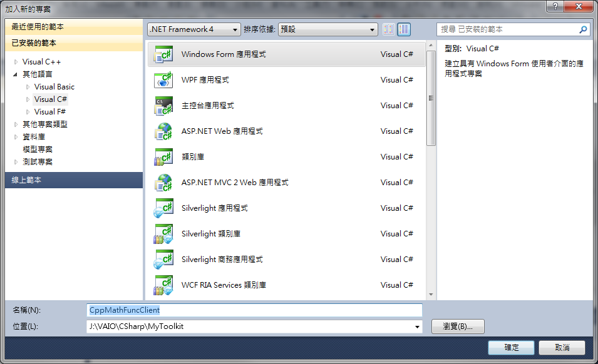Select the 測試專案 tree label
This screenshot has height=364, width=598.
[x=38, y=162]
